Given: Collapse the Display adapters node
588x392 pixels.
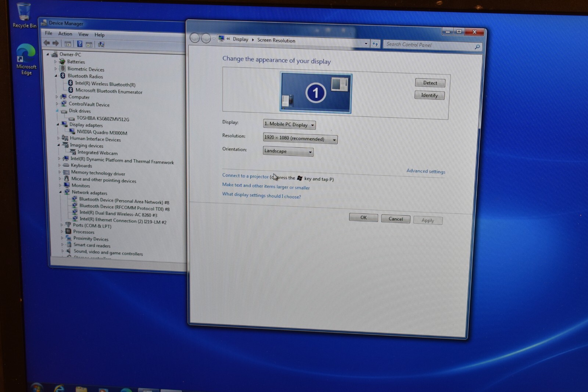Looking at the screenshot, I should (x=58, y=125).
